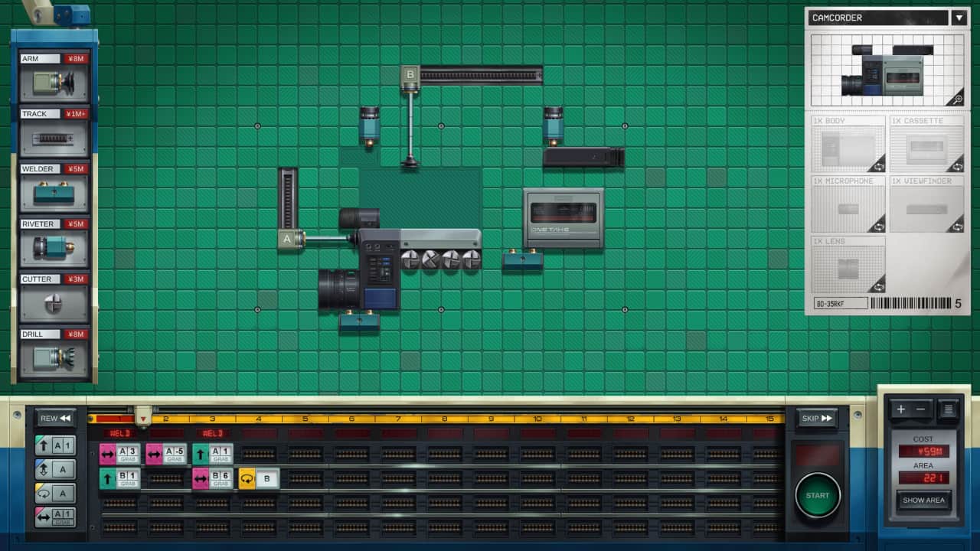Click the magnifier on the camcorder preview
The width and height of the screenshot is (980, 551).
pos(954,98)
